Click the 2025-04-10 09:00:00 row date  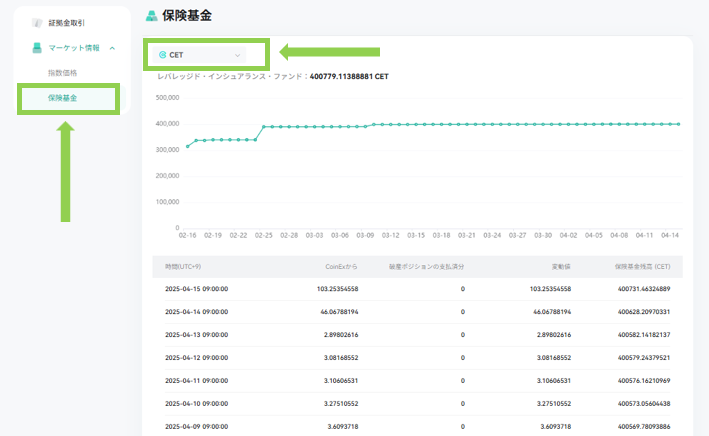click(196, 403)
